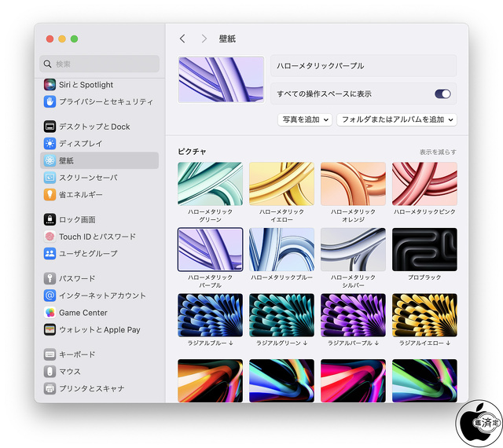Click the インターネットアカウント @ icon

[50, 296]
